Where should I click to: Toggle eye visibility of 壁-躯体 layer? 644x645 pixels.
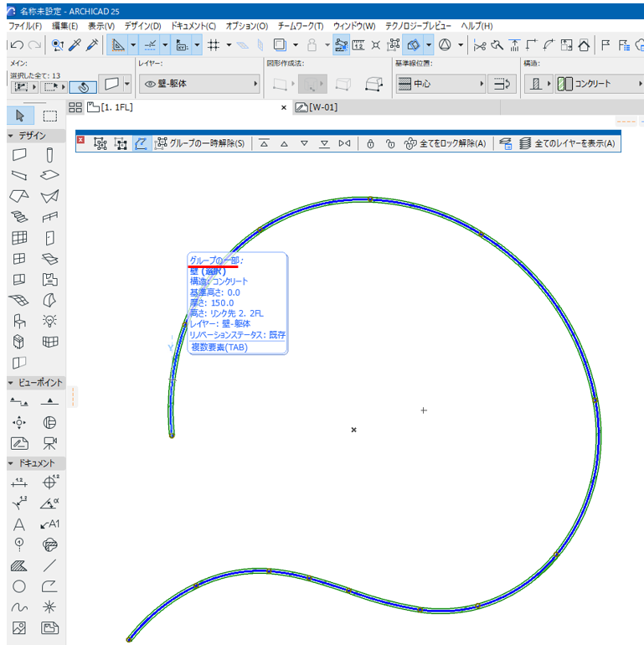[x=150, y=84]
